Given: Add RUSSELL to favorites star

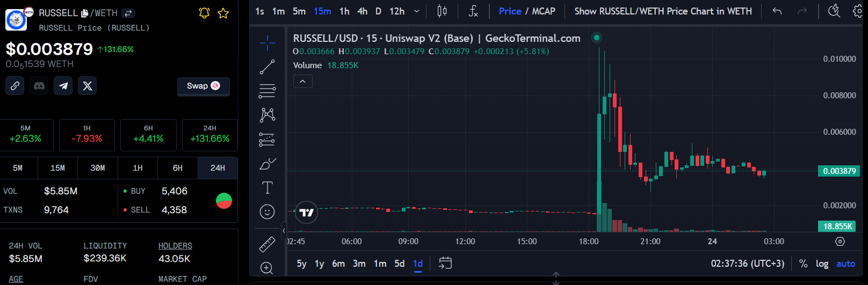Looking at the screenshot, I should click(223, 13).
